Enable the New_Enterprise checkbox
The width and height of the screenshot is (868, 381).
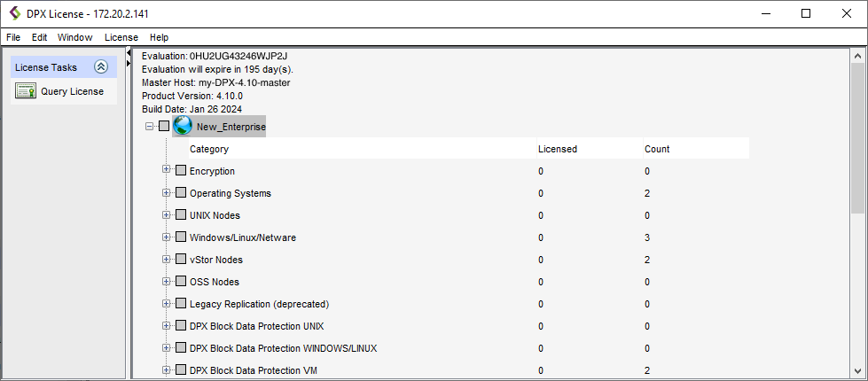pyautogui.click(x=164, y=127)
